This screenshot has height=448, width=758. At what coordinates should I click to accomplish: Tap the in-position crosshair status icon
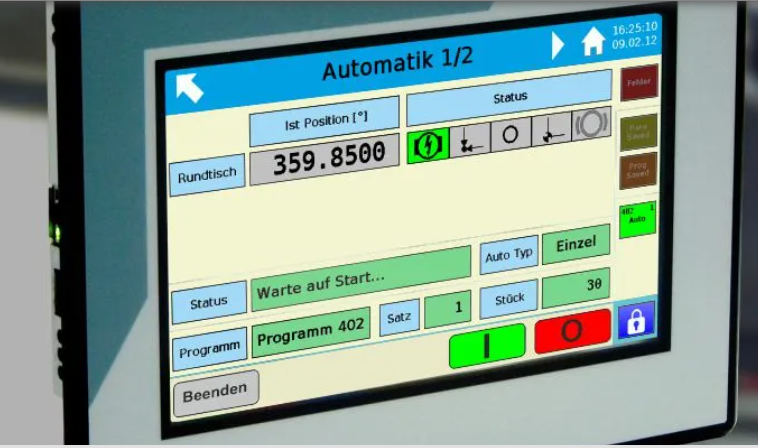(551, 130)
